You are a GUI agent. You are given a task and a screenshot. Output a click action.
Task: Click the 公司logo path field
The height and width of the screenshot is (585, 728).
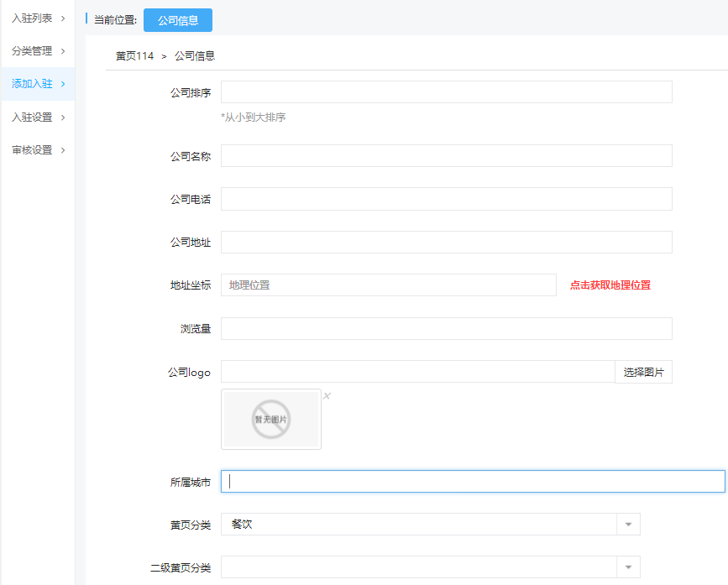coord(418,372)
